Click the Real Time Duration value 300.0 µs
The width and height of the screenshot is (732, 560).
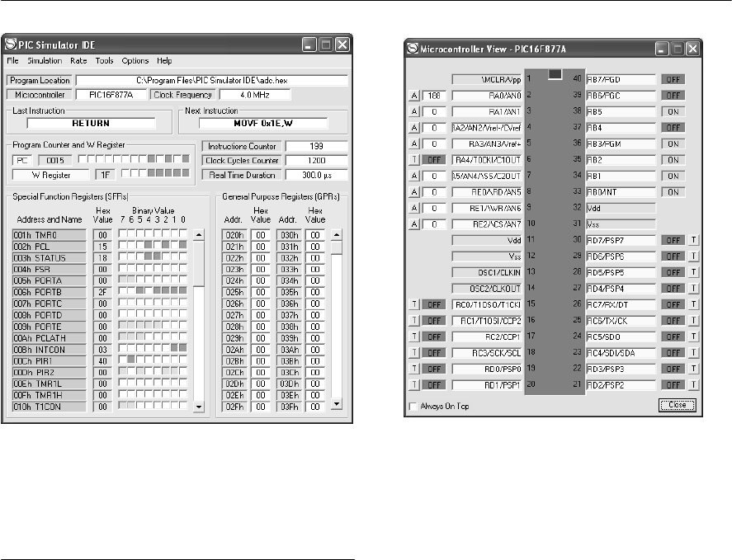tap(317, 175)
